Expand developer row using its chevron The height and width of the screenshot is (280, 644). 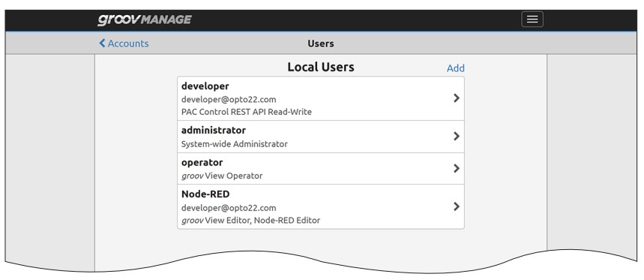457,98
